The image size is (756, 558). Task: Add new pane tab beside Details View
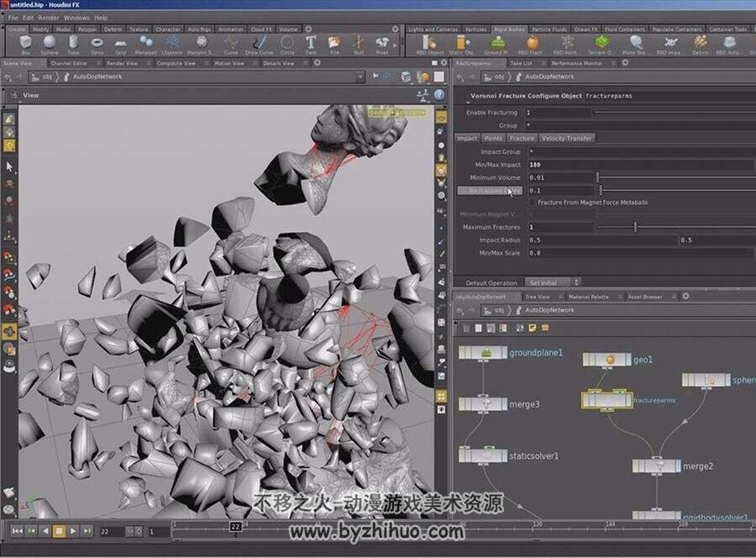tap(318, 63)
